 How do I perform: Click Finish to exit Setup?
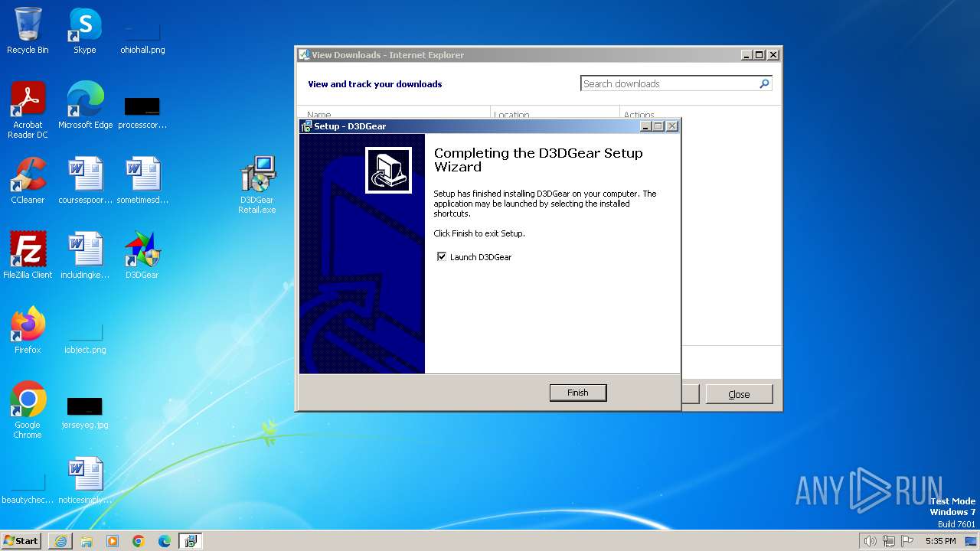pos(578,393)
